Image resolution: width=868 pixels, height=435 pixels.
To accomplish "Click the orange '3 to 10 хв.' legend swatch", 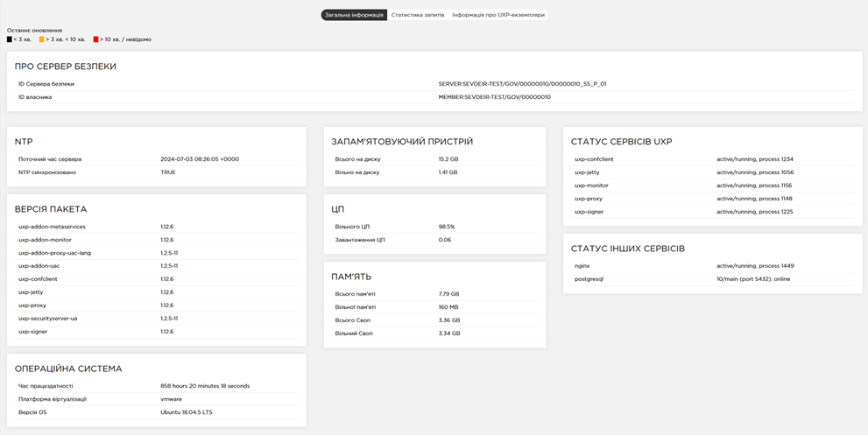I will pyautogui.click(x=41, y=39).
